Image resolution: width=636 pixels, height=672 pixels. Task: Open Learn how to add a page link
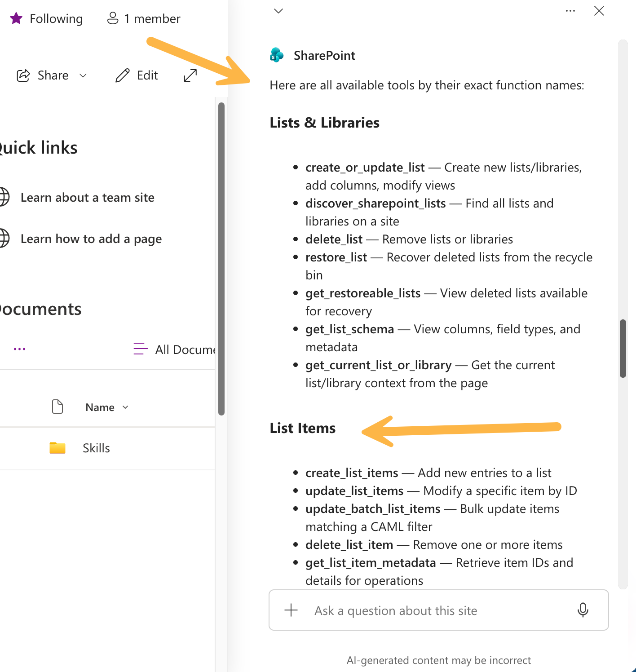(91, 239)
